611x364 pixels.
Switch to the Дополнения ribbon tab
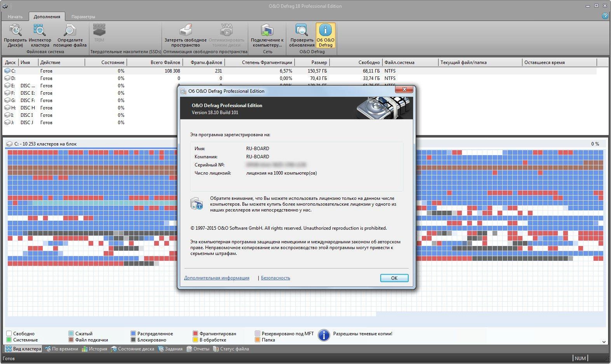[x=47, y=17]
